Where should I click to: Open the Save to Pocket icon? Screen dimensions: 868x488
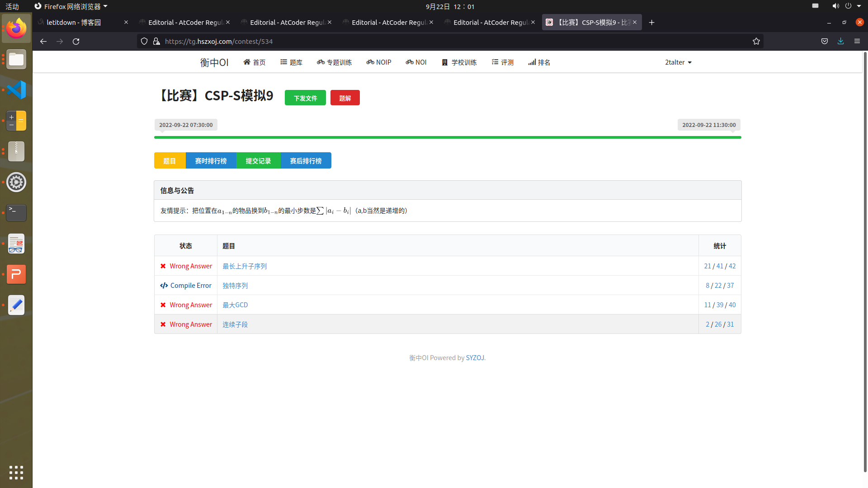click(824, 41)
